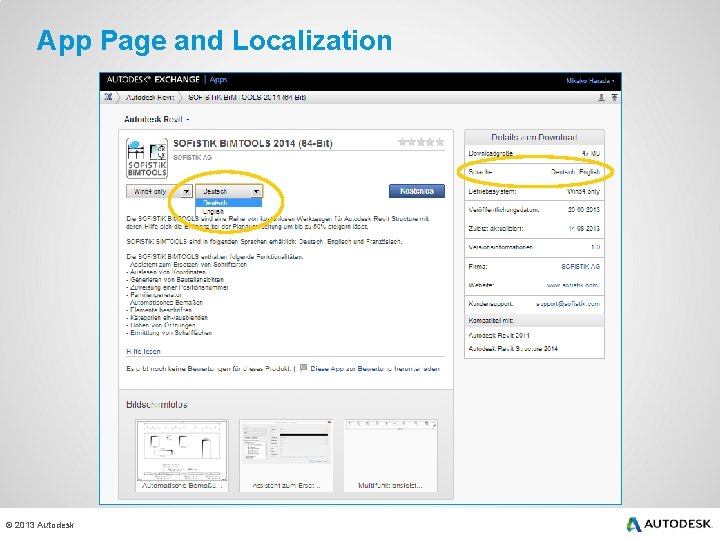Click the star rating of the app
720x540 pixels.
coord(421,142)
